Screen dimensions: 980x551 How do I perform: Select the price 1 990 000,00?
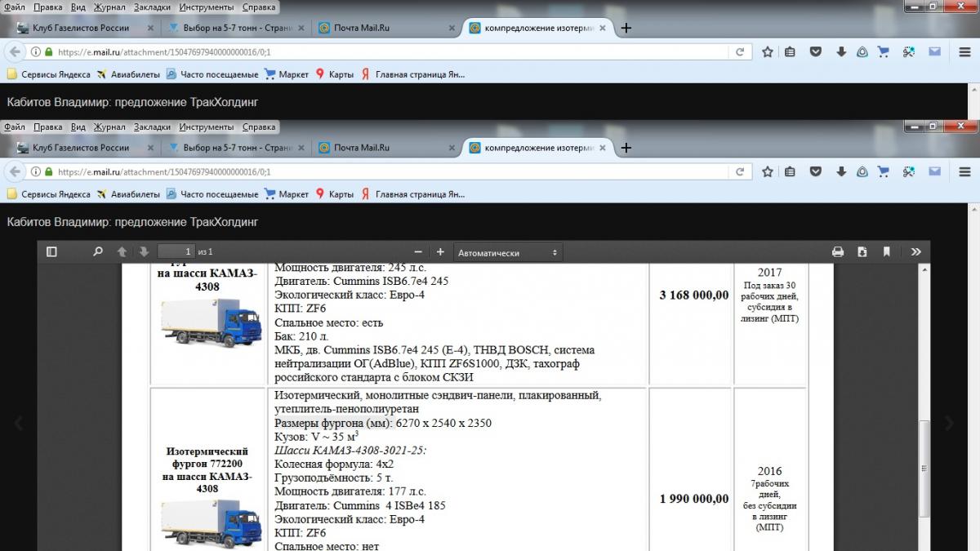coord(694,499)
